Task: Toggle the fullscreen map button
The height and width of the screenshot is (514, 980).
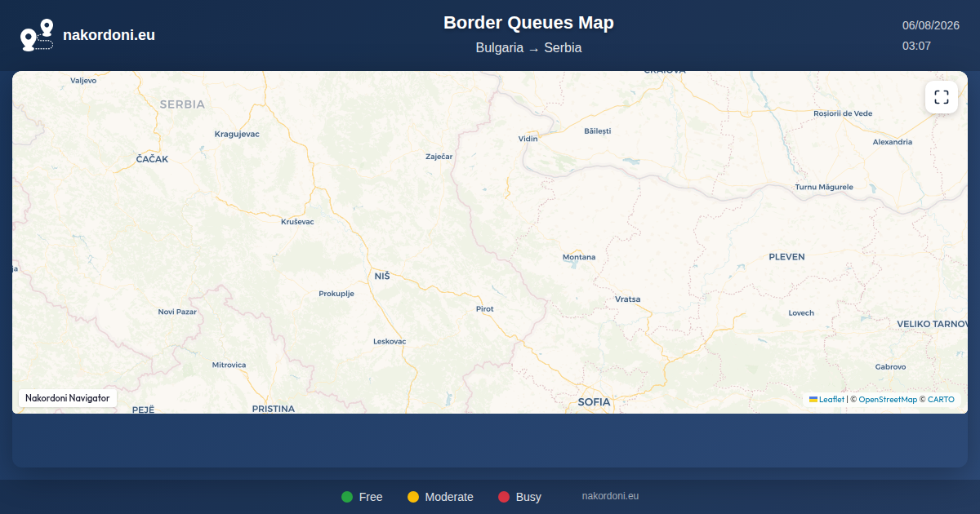Action: pyautogui.click(x=942, y=97)
